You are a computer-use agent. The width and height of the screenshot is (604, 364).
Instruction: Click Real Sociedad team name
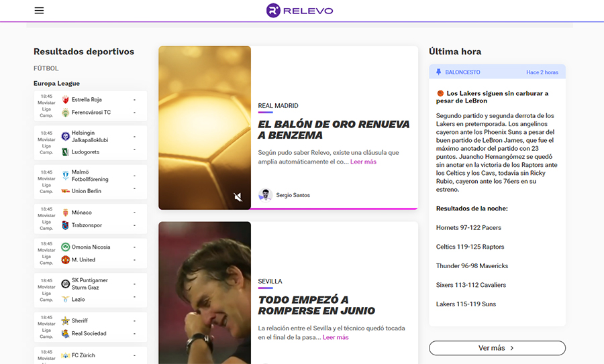click(x=89, y=334)
